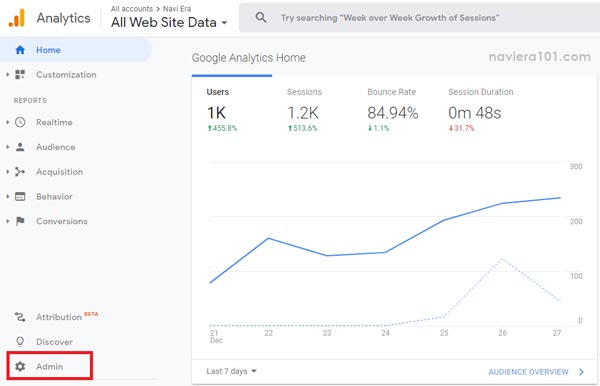Open the Acquisition menu label

pyautogui.click(x=59, y=172)
